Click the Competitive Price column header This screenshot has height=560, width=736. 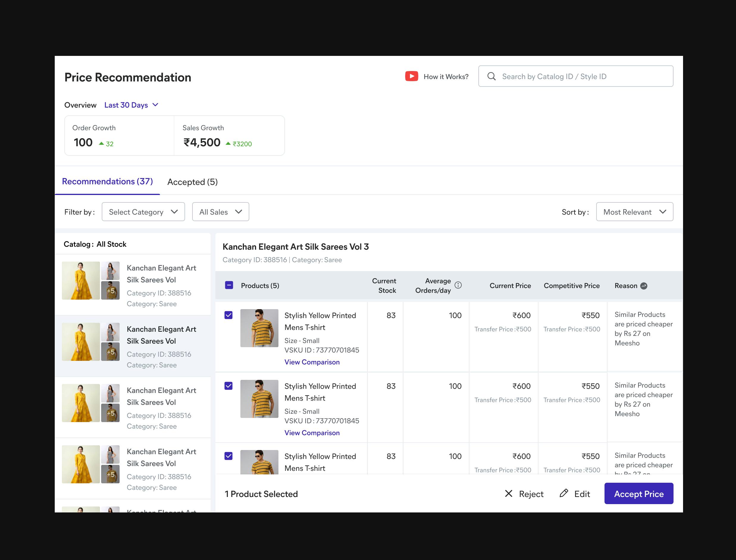(x=571, y=286)
